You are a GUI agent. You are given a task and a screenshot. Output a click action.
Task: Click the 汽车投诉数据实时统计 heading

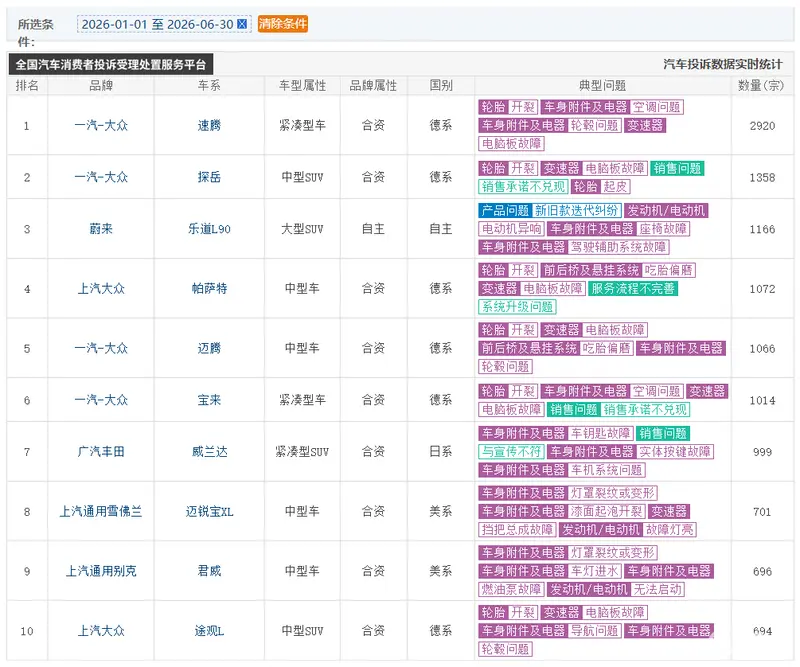coord(722,64)
